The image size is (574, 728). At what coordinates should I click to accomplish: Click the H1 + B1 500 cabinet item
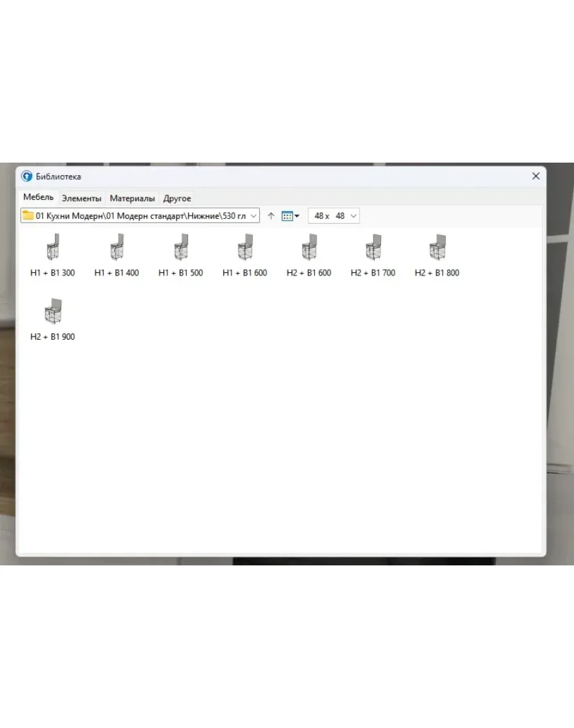pyautogui.click(x=181, y=248)
